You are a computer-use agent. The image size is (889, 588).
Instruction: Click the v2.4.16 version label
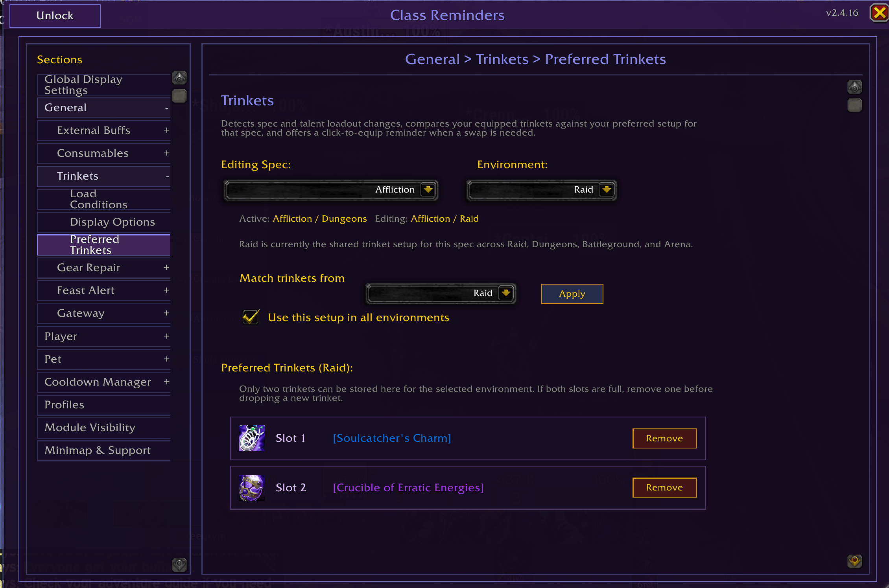842,13
